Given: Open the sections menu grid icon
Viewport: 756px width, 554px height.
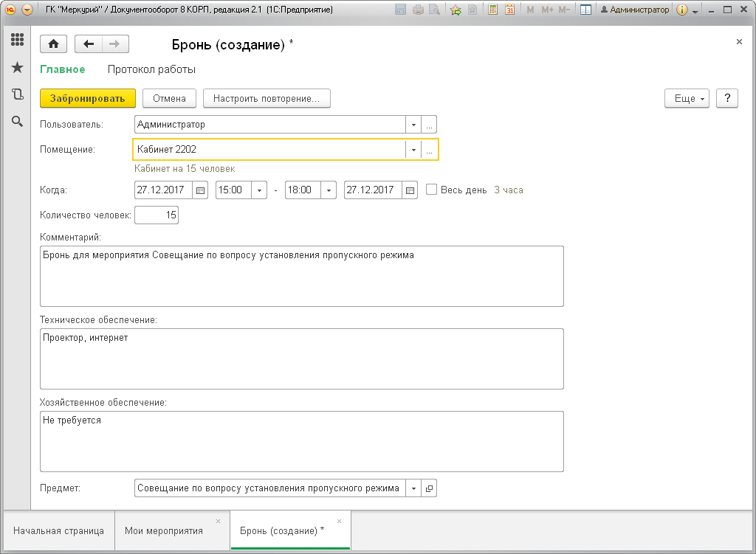Looking at the screenshot, I should coord(18,40).
